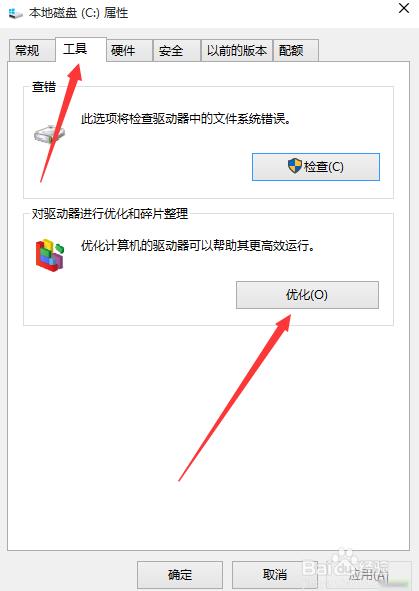
Task: Click the 本地磁盘 (C:) 属性 window title
Action: coord(78,13)
